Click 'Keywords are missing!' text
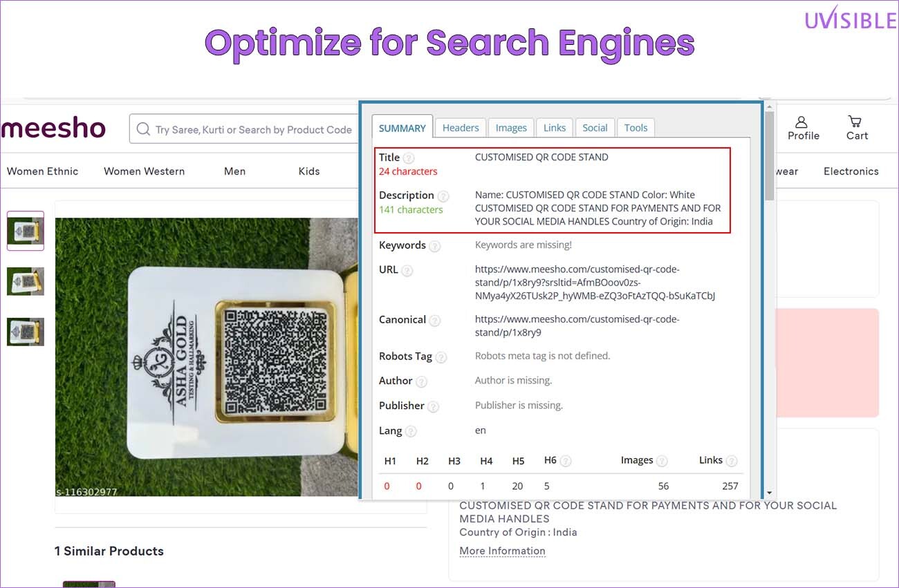This screenshot has width=899, height=588. [523, 245]
